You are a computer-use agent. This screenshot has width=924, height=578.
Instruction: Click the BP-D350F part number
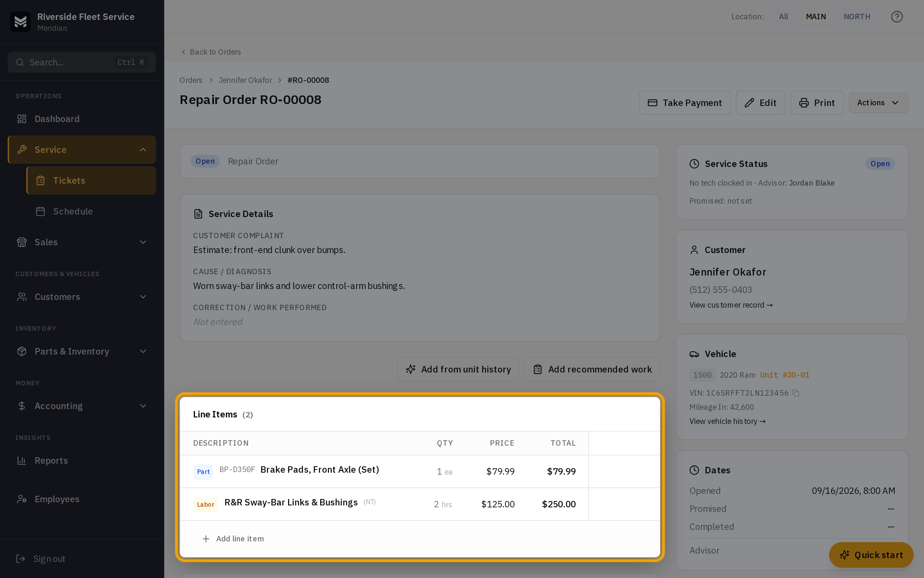point(237,469)
